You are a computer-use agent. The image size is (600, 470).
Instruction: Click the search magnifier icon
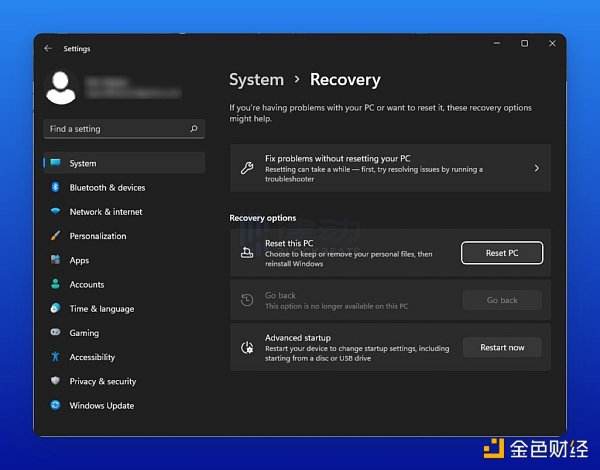click(194, 129)
